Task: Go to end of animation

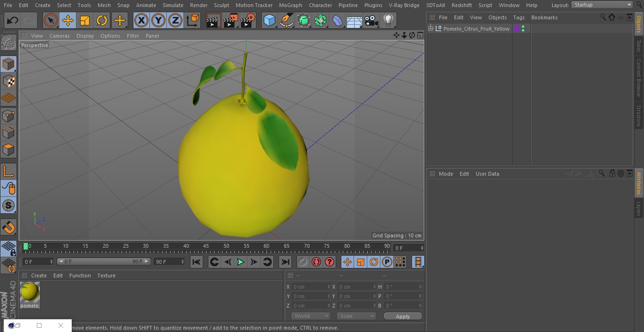Action: (x=285, y=262)
